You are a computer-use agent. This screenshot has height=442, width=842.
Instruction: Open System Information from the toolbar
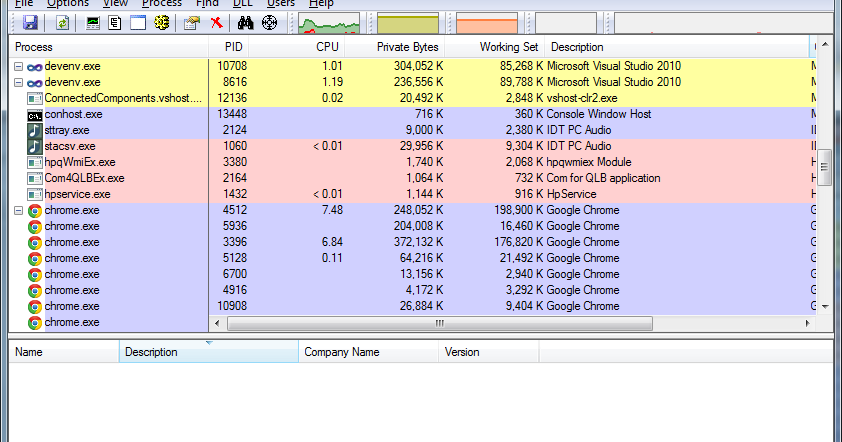(x=93, y=23)
